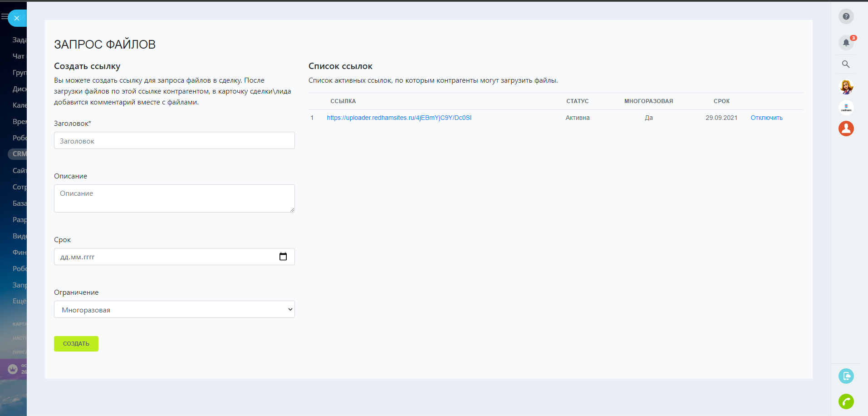The image size is (868, 416).
Task: Click the crown icon in sidebar
Action: [x=13, y=369]
